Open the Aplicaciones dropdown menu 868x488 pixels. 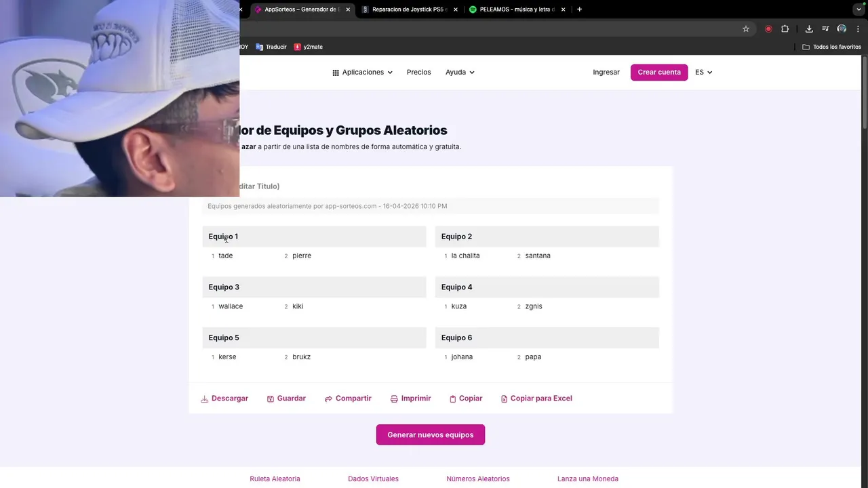pos(362,73)
